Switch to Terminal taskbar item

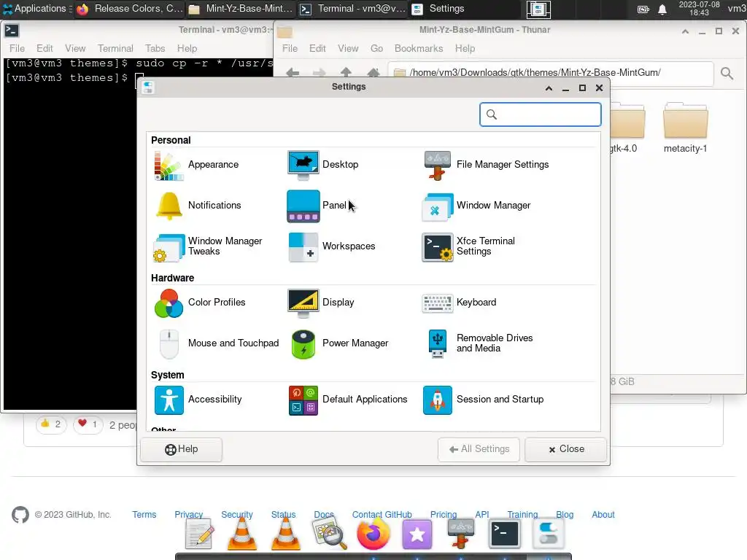352,9
